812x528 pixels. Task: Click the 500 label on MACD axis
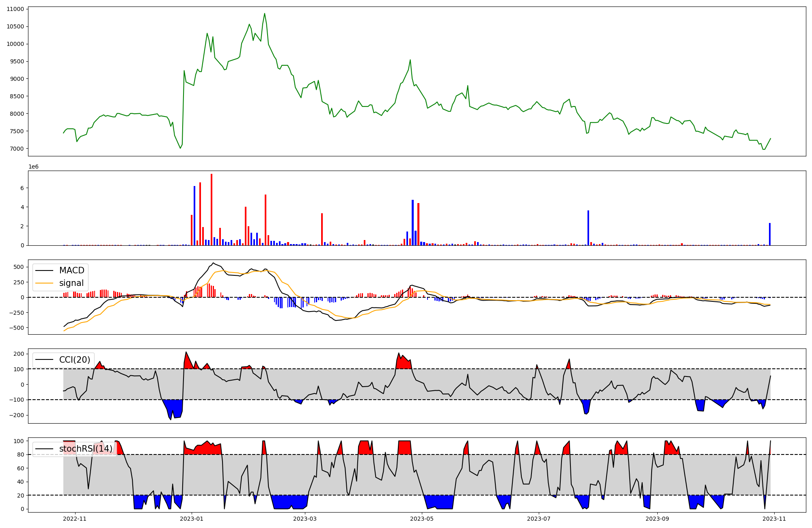pos(19,267)
